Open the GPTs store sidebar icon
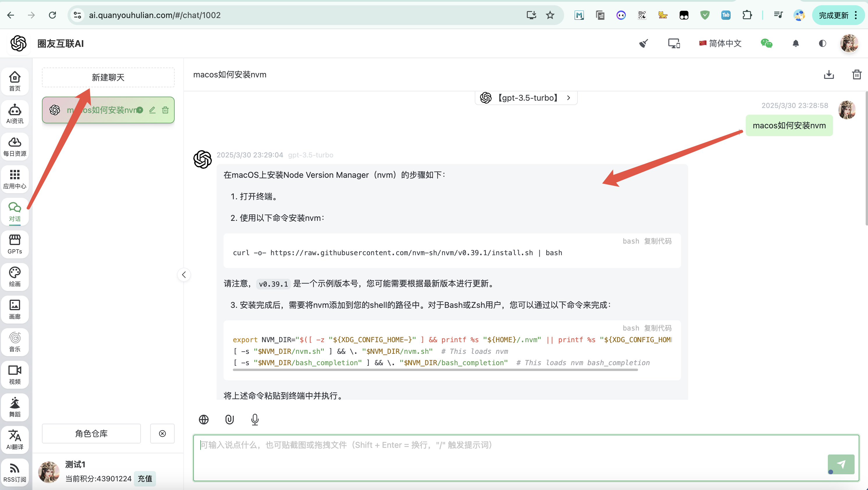The image size is (868, 490). tap(15, 244)
